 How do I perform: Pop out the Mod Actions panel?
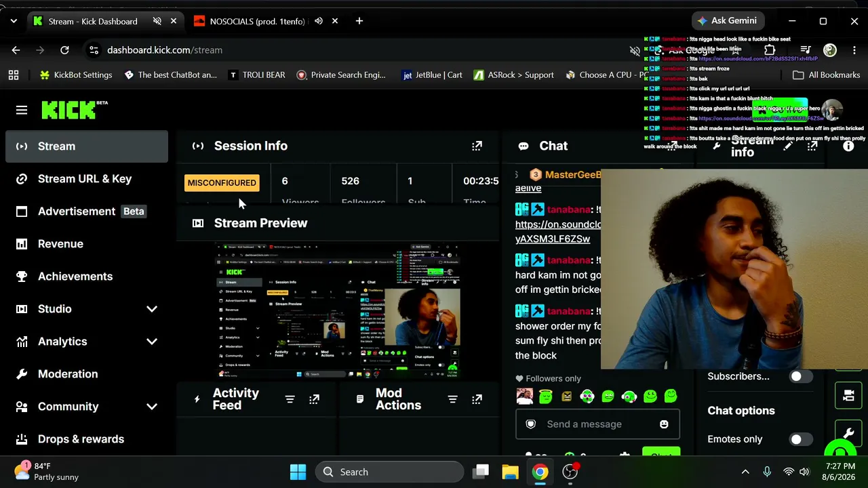click(x=477, y=399)
